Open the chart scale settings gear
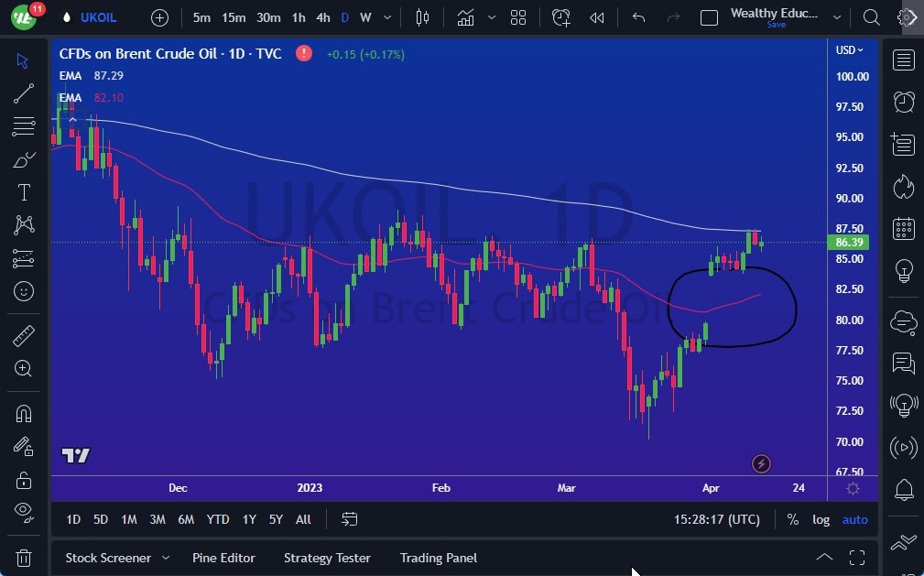The height and width of the screenshot is (576, 924). pyautogui.click(x=853, y=488)
